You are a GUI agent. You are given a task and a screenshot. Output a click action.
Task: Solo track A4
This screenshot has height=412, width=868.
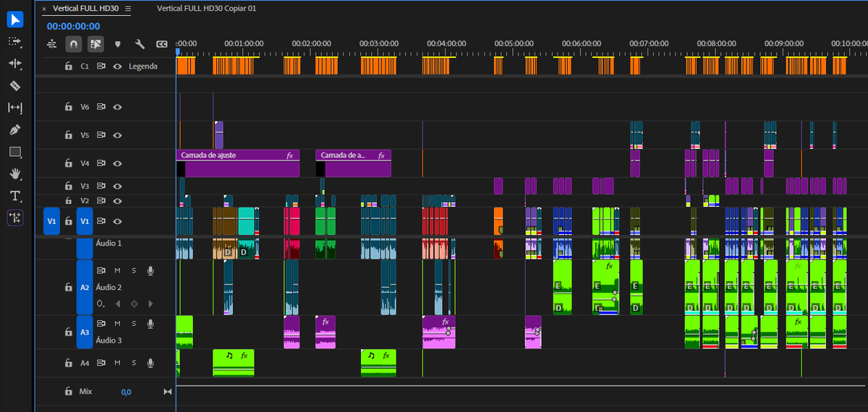click(134, 363)
